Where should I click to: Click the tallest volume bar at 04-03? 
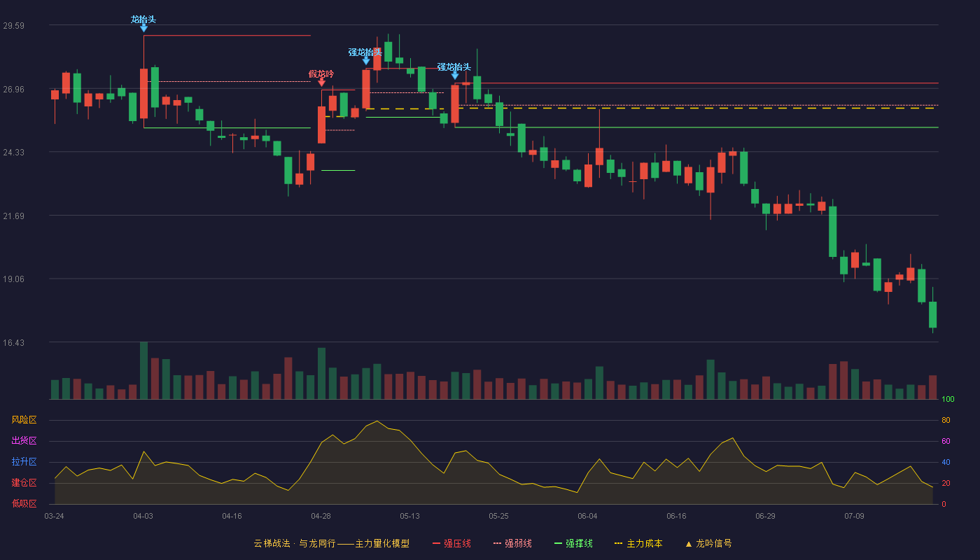tap(143, 370)
